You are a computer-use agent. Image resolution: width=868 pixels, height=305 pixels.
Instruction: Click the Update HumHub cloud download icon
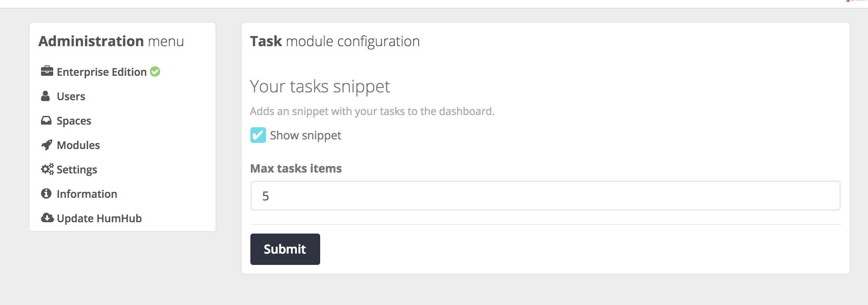pos(47,218)
